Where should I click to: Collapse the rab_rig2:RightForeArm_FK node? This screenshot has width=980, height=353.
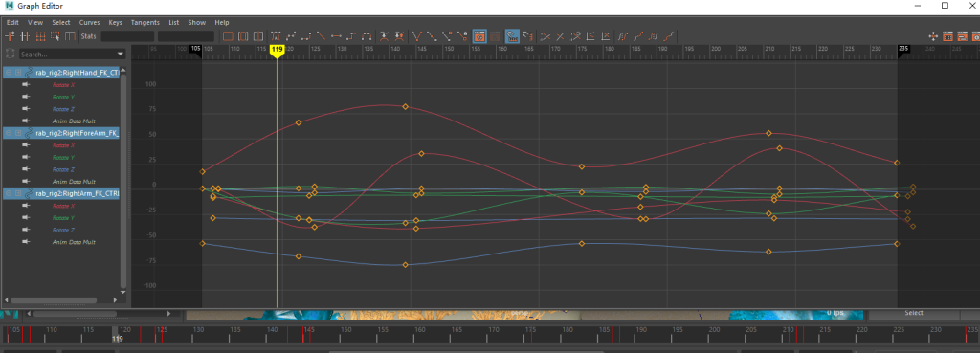9,133
